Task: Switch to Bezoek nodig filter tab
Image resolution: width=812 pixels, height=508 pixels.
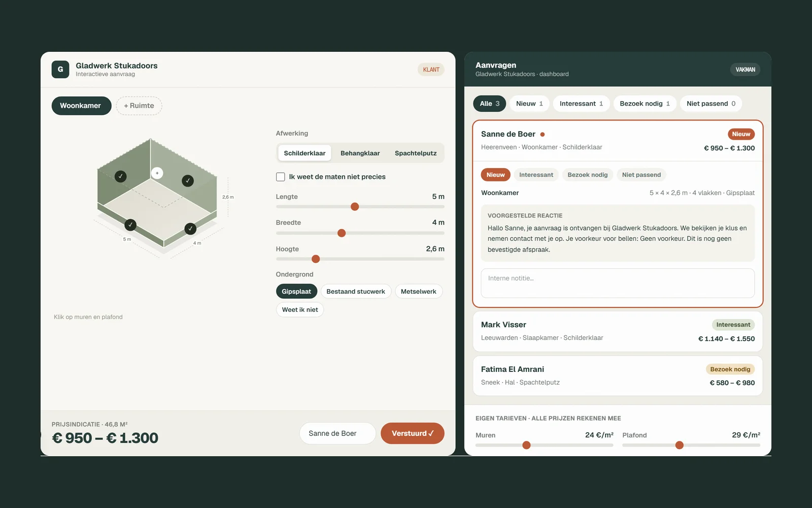Action: pyautogui.click(x=645, y=104)
